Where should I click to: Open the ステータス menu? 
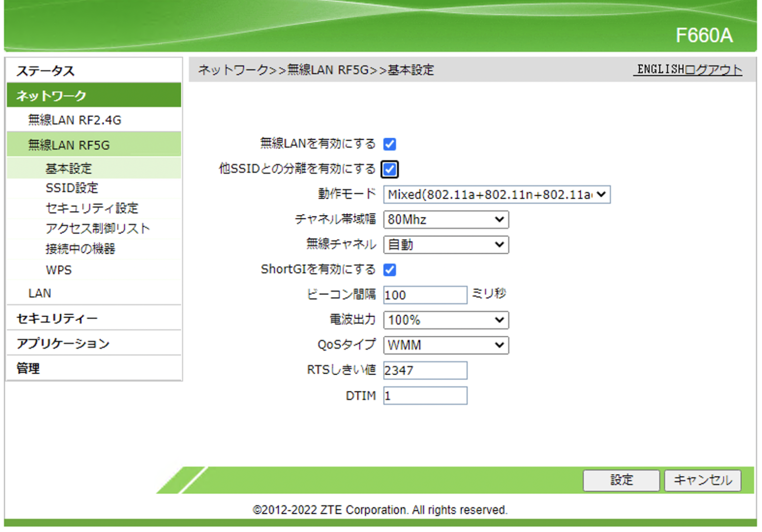tap(94, 70)
